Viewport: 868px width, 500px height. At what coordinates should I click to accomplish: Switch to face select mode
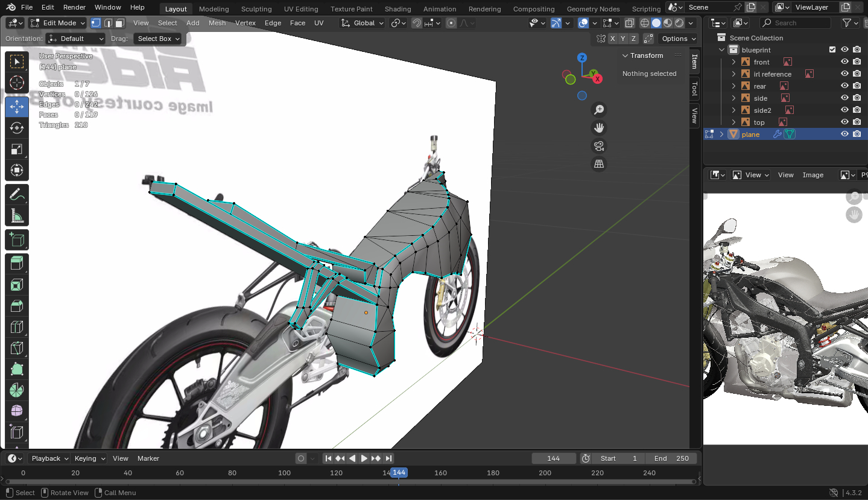tap(120, 23)
